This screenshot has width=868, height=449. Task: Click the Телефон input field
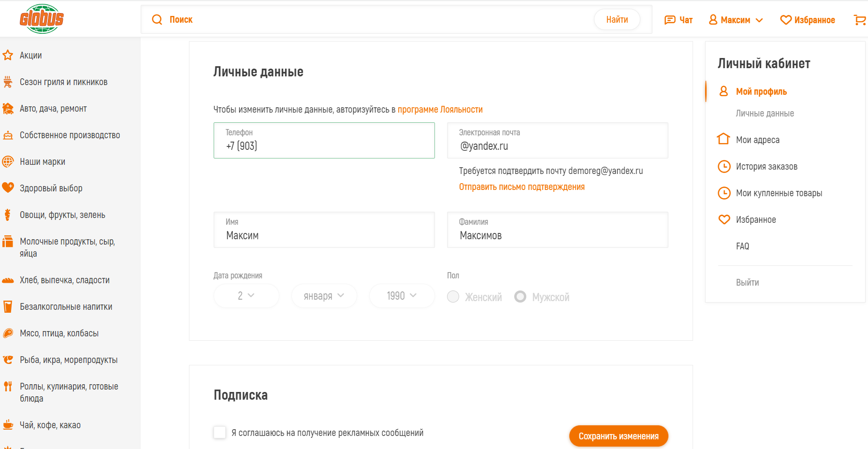point(324,140)
